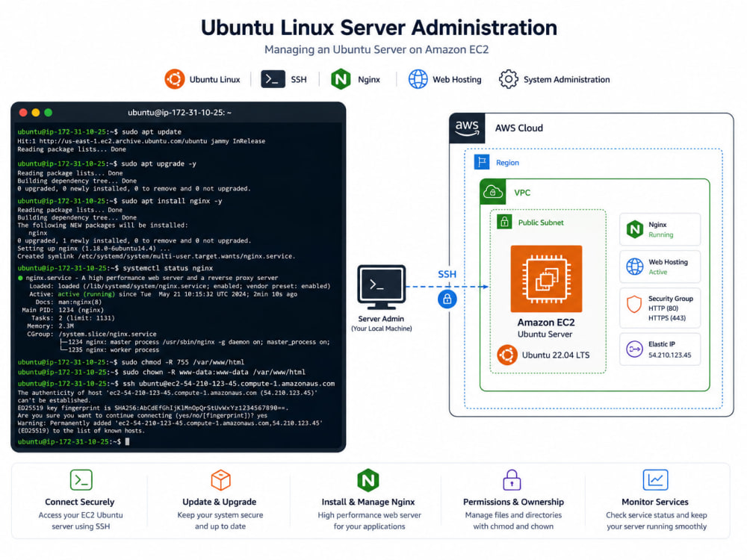Click the Install & Manage Nginx icon
Viewport: 747px width, 560px height.
pos(368,480)
